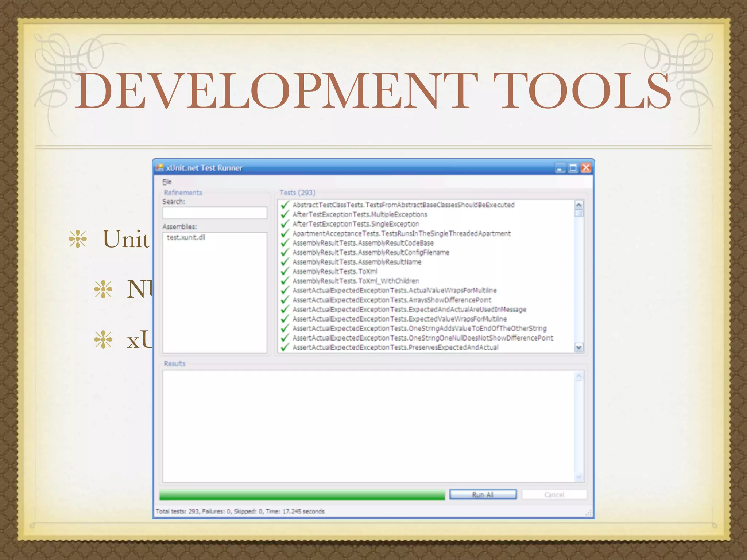
Task: Click green checkmark beside AfterTestExceptionTests.SingleException
Action: [285, 223]
